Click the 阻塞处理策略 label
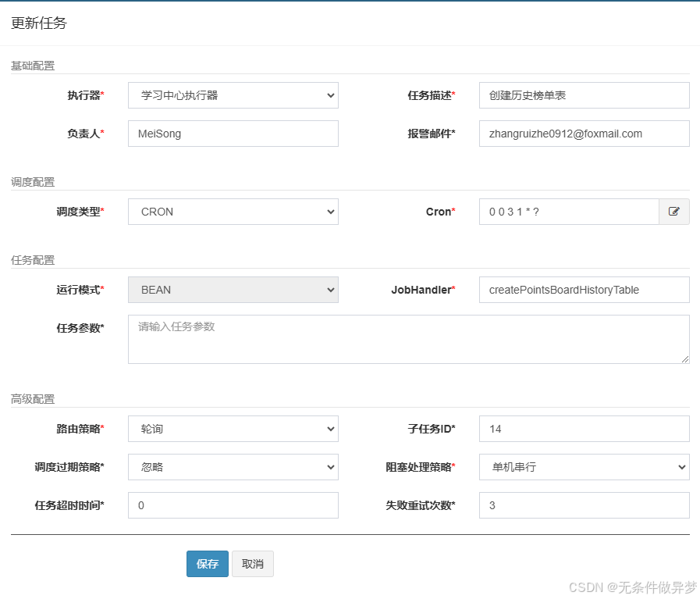This screenshot has height=599, width=700. point(421,467)
